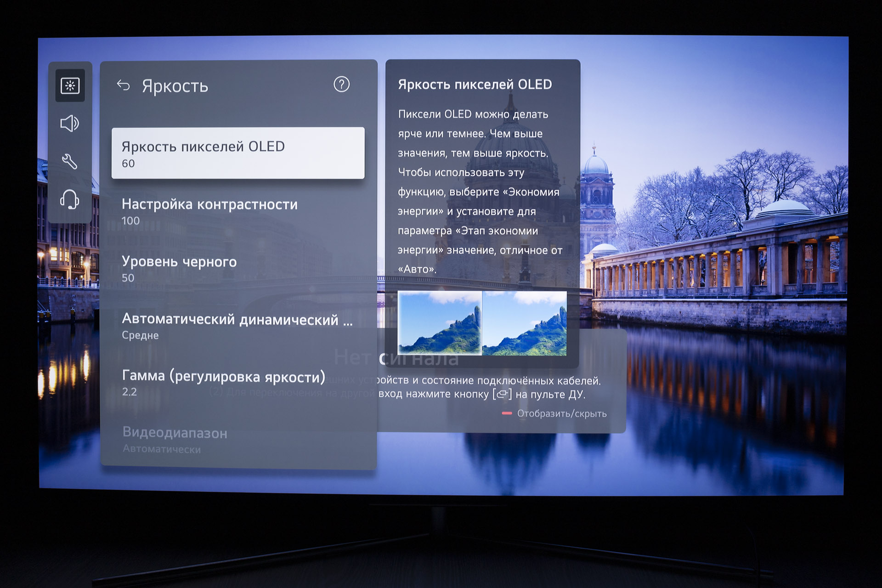Click the Нет сигнала message text
Image resolution: width=882 pixels, height=588 pixels.
[x=396, y=358]
